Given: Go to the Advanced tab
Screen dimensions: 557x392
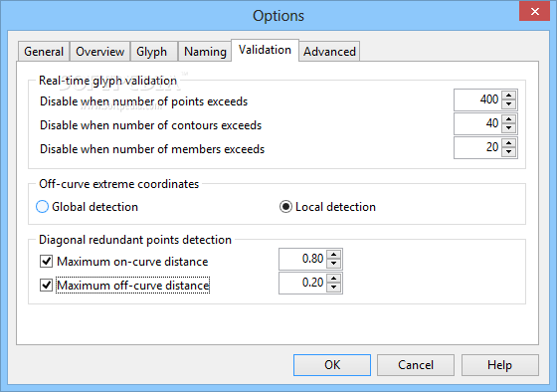Looking at the screenshot, I should click(329, 52).
